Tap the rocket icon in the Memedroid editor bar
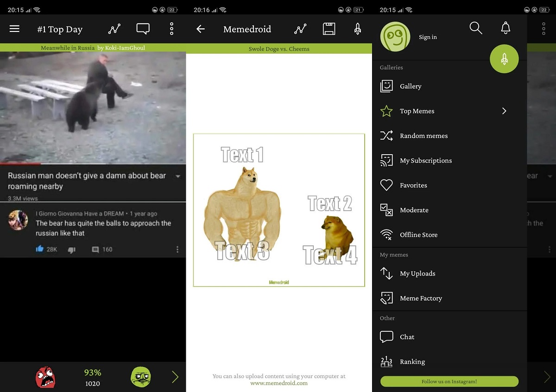 pyautogui.click(x=358, y=29)
